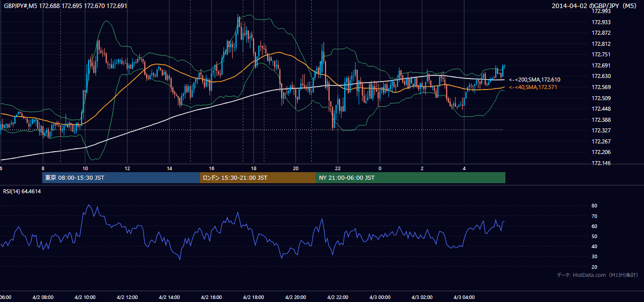644x302 pixels.
Task: Click hour tick 22 below the price chart
Action: click(338, 168)
